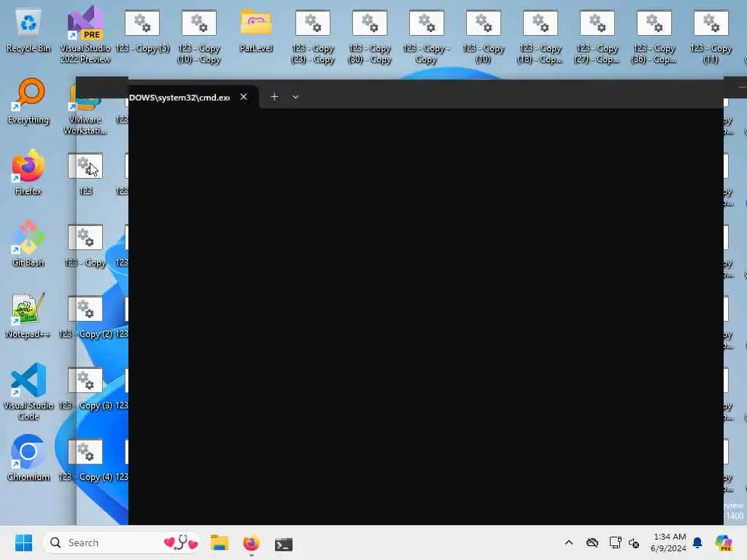Screen dimensions: 747x560
Task: Open the Terminal taskbar icon
Action: 284,544
